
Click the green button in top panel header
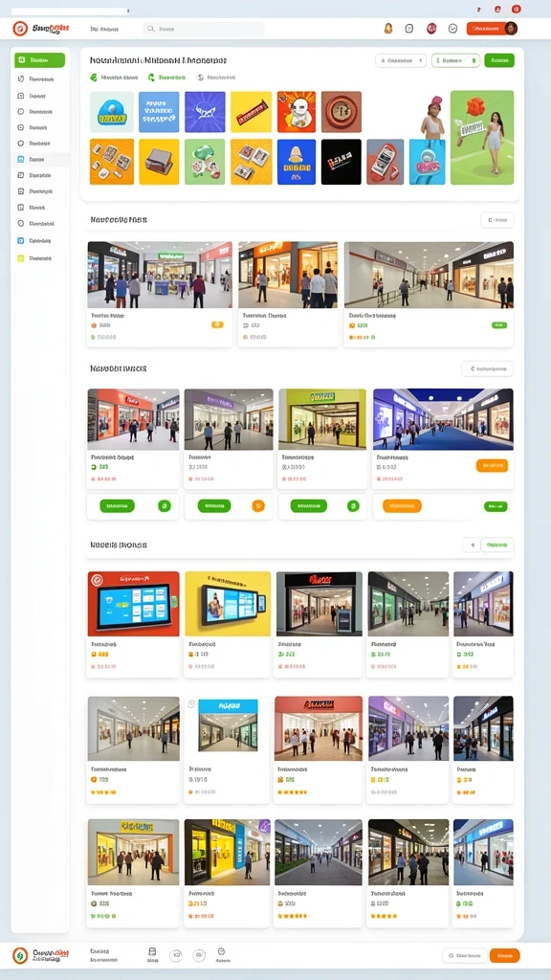pos(499,60)
